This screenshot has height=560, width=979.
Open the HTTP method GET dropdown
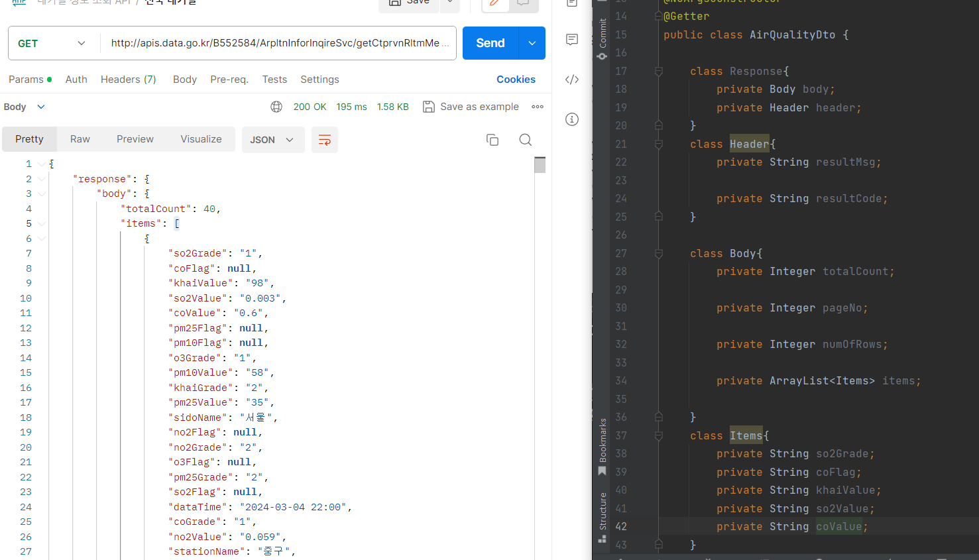(54, 43)
